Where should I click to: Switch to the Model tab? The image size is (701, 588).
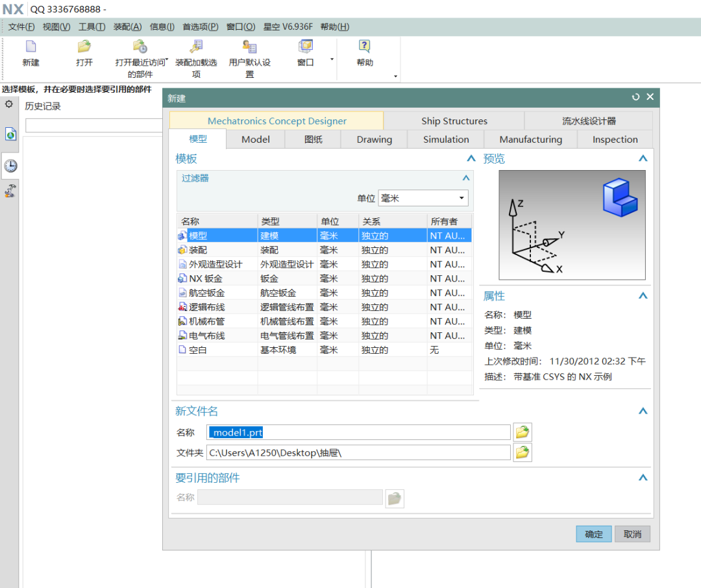[x=256, y=140]
